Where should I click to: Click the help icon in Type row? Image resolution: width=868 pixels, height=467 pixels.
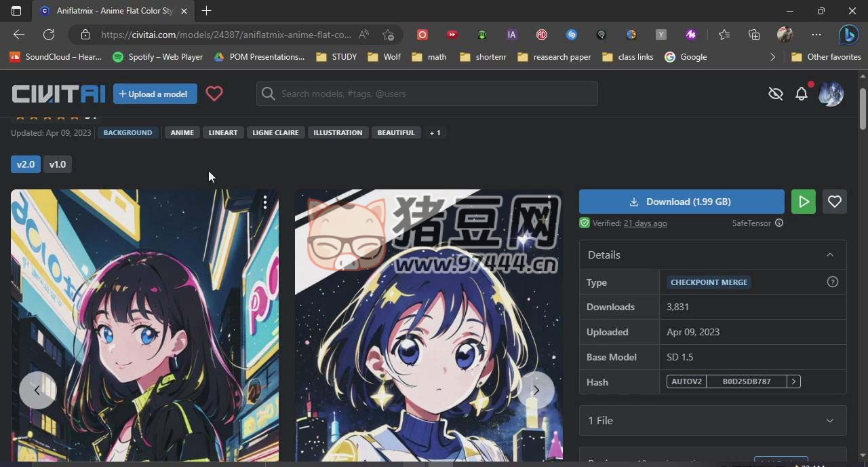point(833,282)
